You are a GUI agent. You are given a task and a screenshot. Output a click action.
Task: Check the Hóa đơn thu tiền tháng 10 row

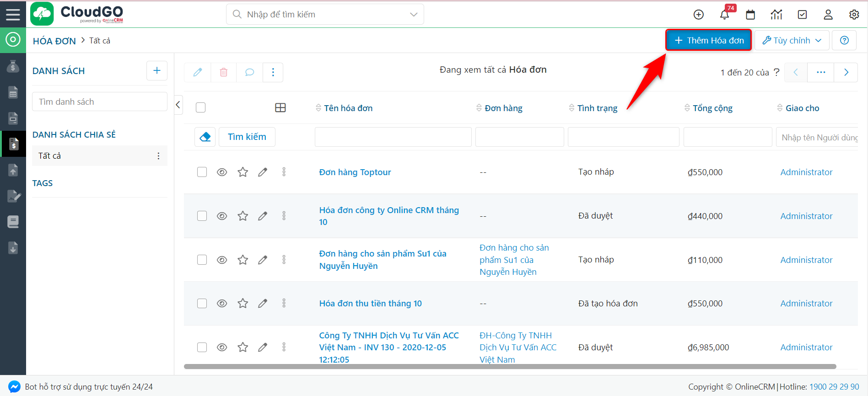click(x=202, y=303)
